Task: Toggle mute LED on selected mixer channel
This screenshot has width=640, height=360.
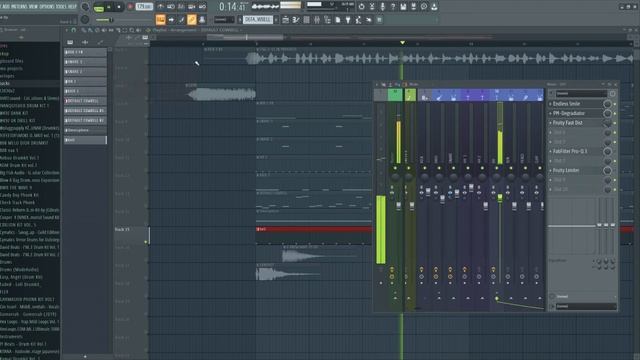Action: pos(496,168)
